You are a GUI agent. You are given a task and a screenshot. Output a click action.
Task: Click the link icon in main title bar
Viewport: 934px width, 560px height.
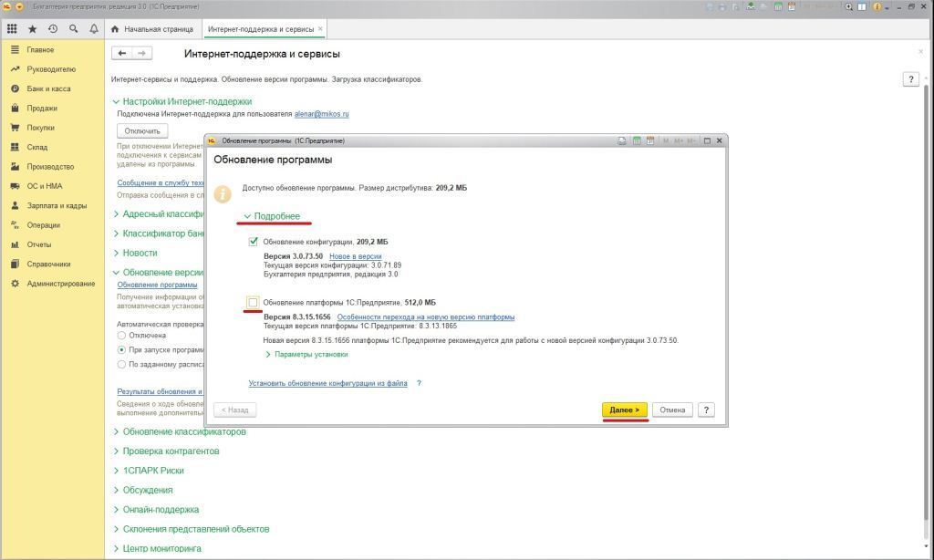click(x=752, y=6)
